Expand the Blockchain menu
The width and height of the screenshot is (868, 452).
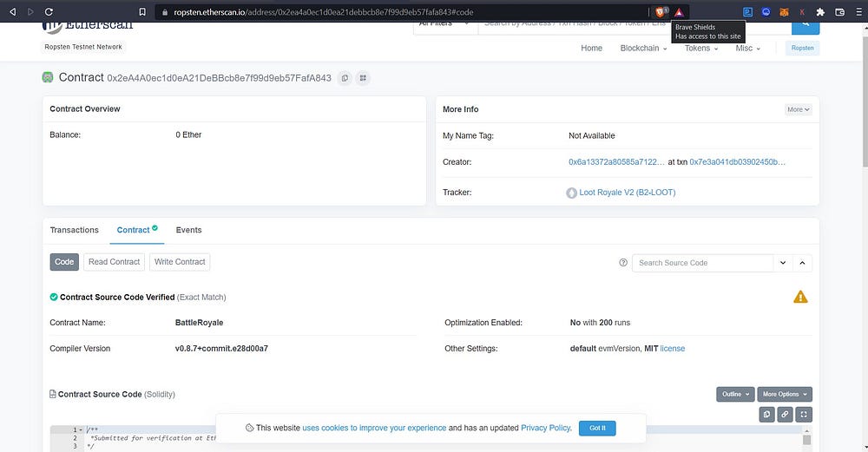(644, 48)
